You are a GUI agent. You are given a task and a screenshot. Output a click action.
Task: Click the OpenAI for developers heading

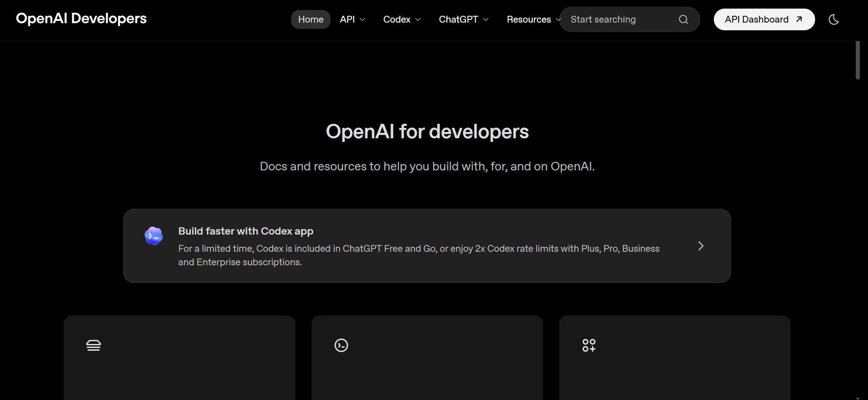tap(427, 132)
